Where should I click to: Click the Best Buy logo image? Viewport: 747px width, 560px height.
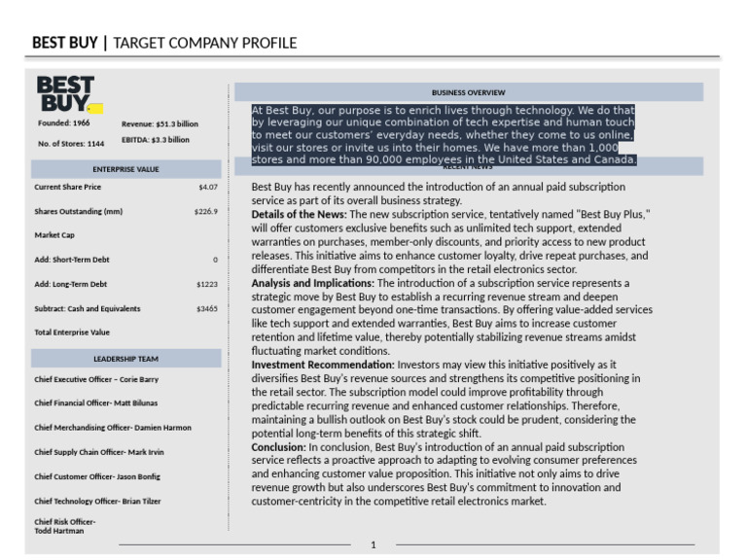(x=70, y=93)
